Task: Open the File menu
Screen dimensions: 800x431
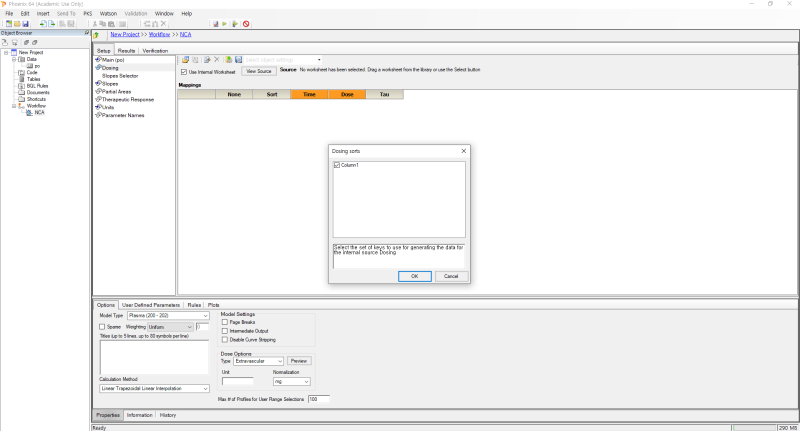Action: pos(9,14)
